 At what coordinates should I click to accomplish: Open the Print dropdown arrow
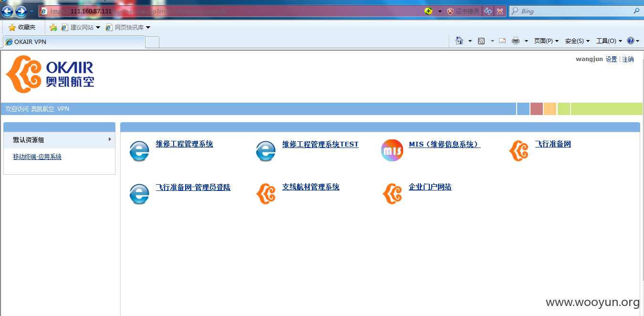click(x=526, y=41)
